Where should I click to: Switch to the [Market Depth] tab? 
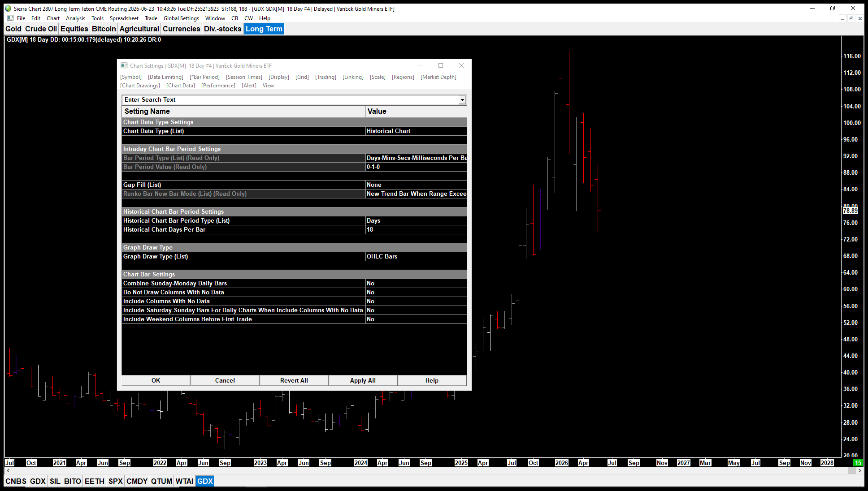438,77
